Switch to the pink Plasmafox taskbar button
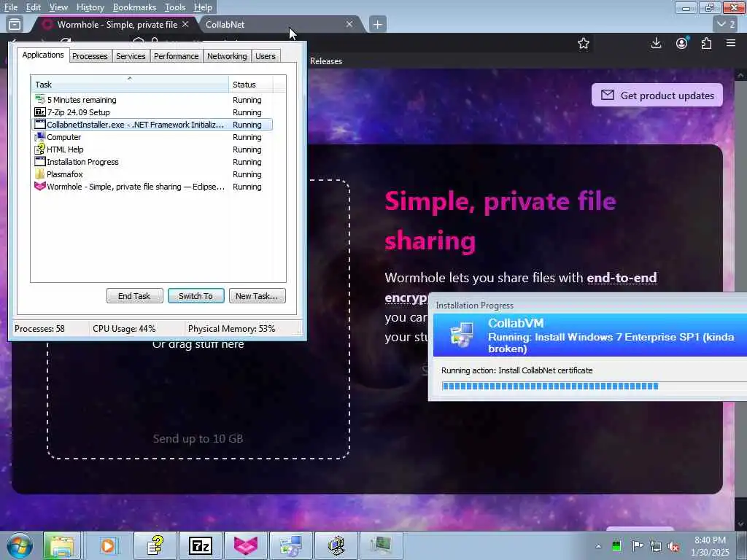Viewport: 747px width, 560px height. pos(245,545)
